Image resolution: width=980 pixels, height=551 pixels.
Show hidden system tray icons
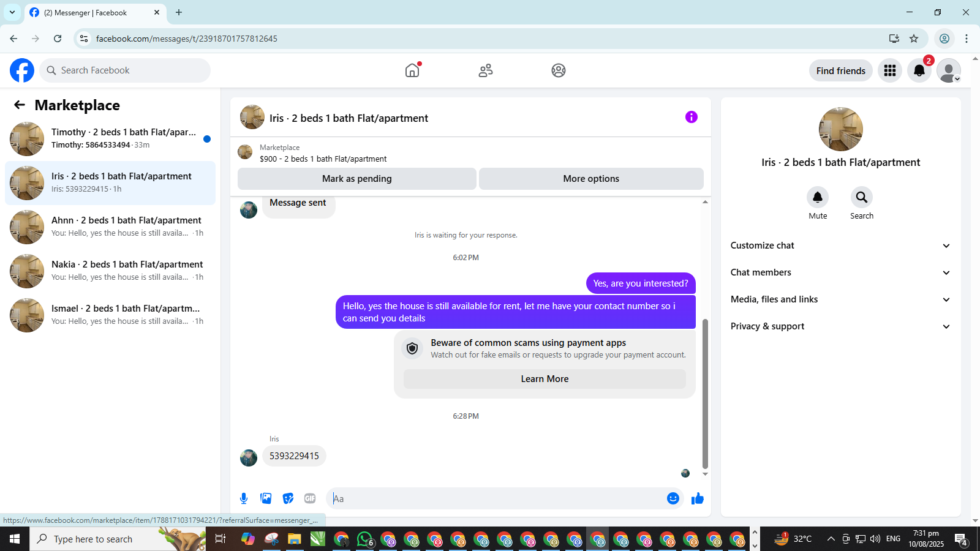point(831,539)
